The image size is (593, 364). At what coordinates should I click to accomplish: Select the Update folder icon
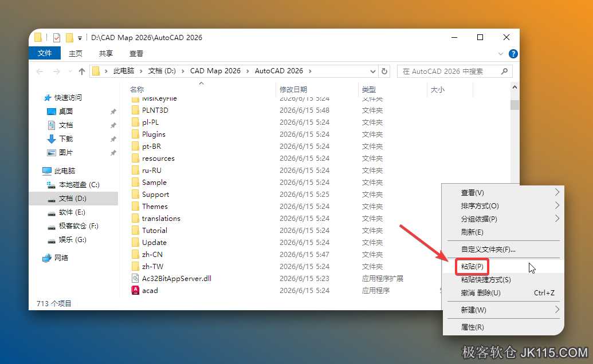point(135,243)
